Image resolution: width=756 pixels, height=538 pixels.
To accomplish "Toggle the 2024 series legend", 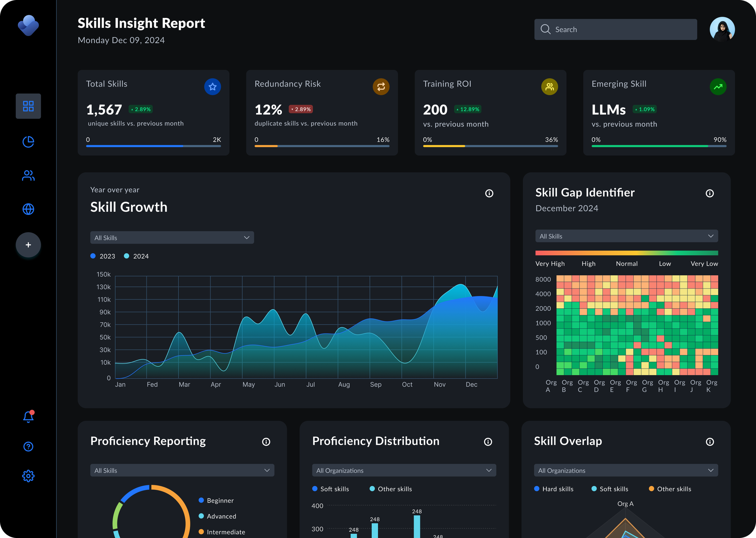I will (136, 256).
